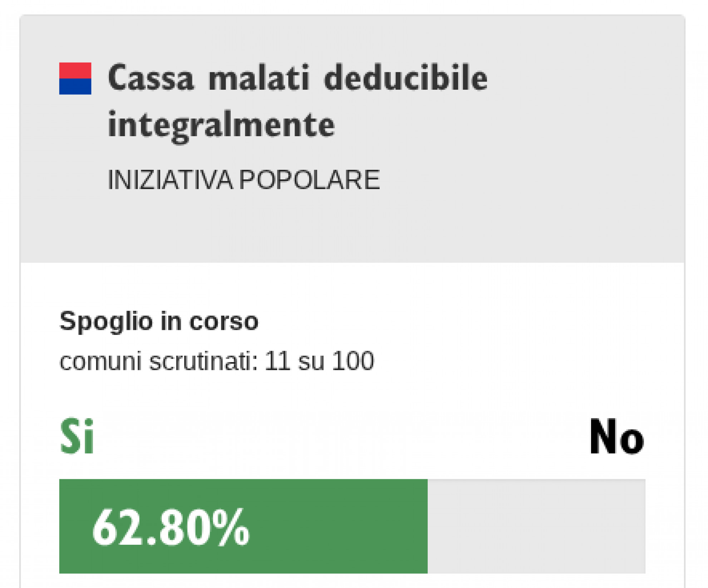Click the word "POPOLARE" in the subtitle

point(309,179)
